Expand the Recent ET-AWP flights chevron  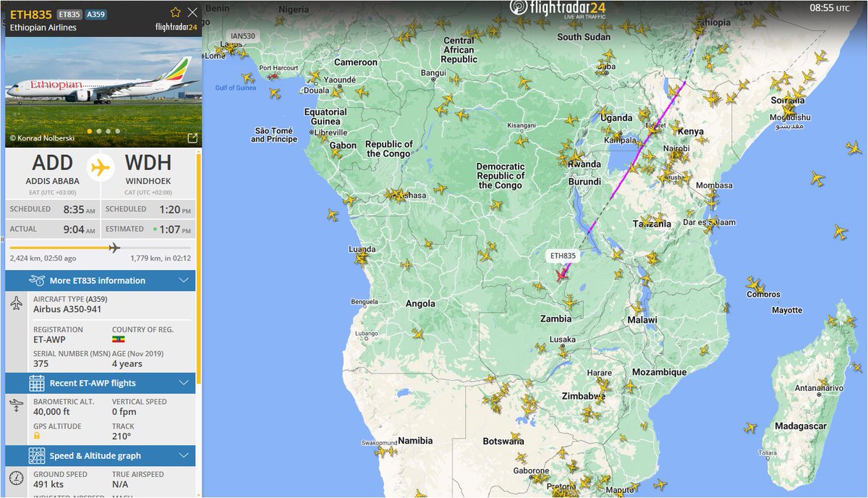[x=183, y=383]
